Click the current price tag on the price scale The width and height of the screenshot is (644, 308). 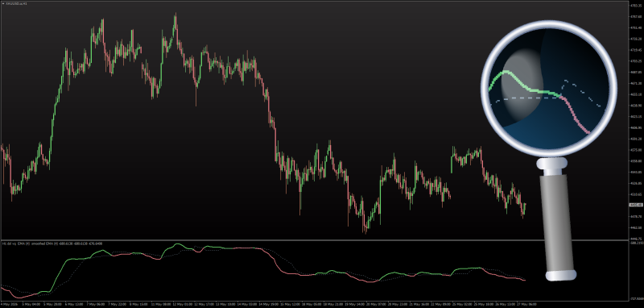(x=636, y=205)
